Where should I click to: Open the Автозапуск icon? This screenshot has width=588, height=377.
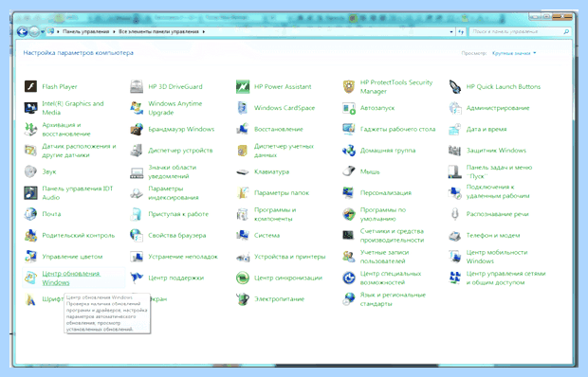(349, 108)
